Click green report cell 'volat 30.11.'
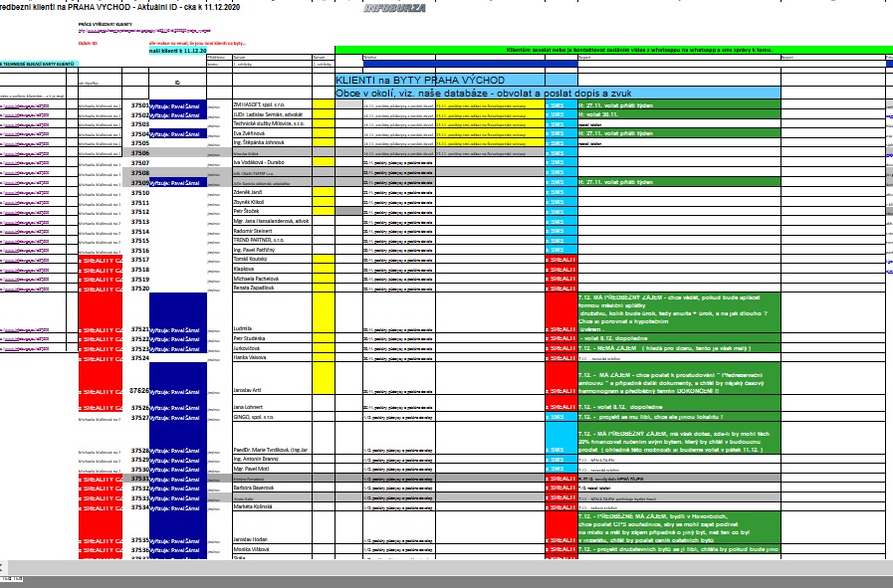Screen dimensions: 893x588 click(x=679, y=114)
